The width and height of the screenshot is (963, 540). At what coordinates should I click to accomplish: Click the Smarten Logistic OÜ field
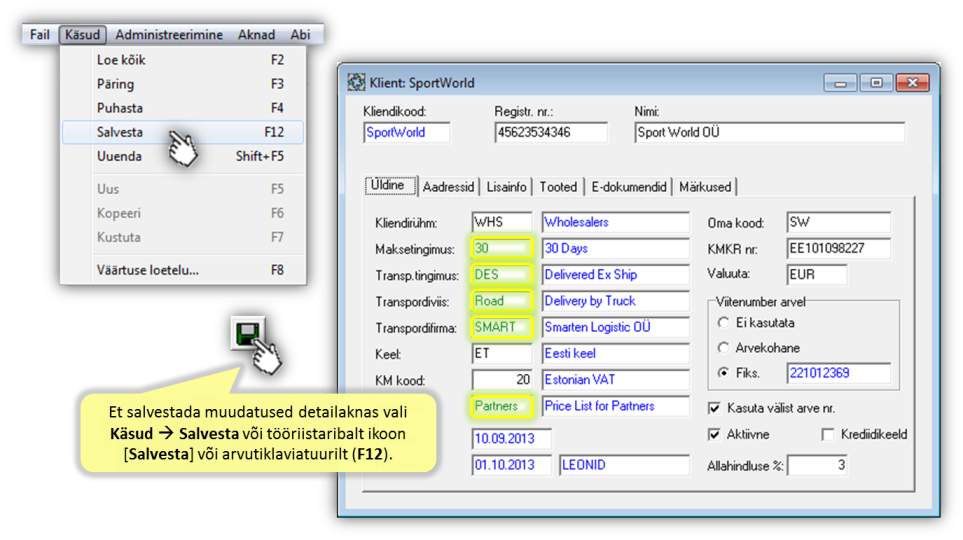(615, 327)
